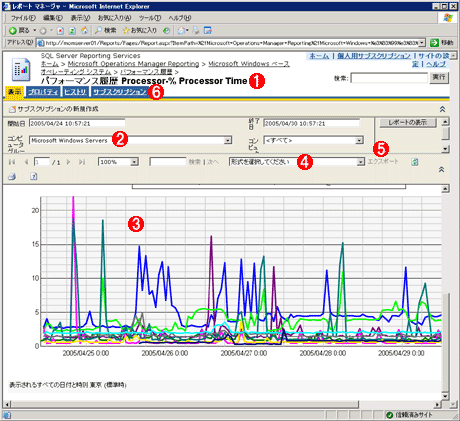Click the 実行 search button
Viewport: 460px width, 421px height.
point(439,78)
